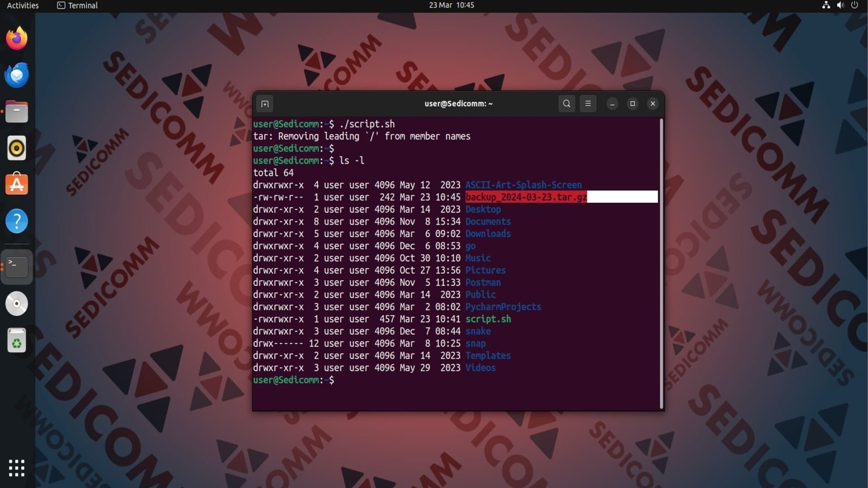Image resolution: width=868 pixels, height=488 pixels.
Task: Open a new terminal tab
Action: click(x=265, y=104)
